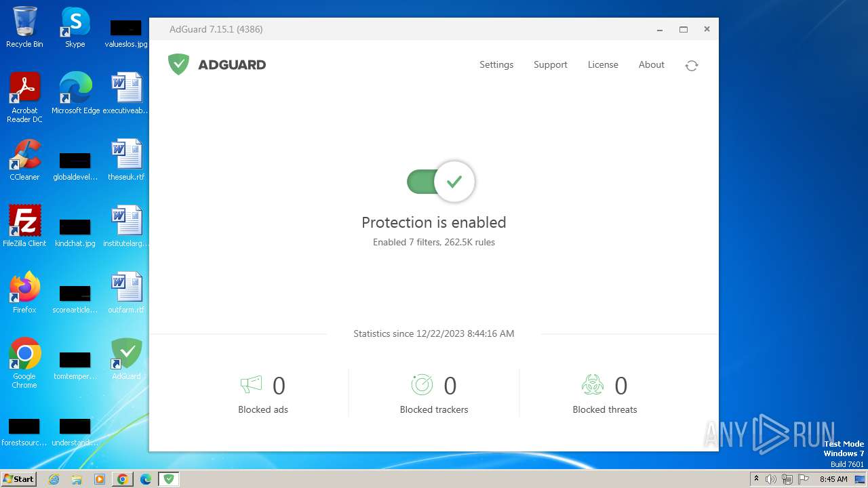Launch Chrome from the taskbar
The width and height of the screenshot is (868, 488).
point(123,479)
